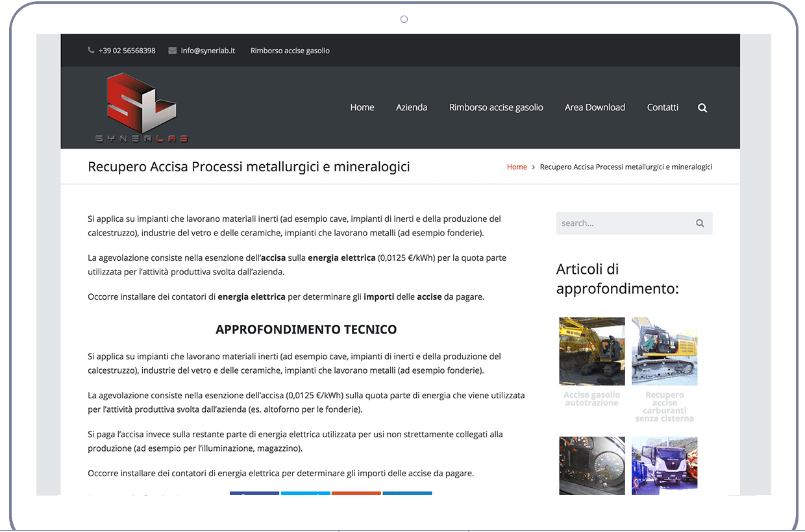Image resolution: width=805 pixels, height=532 pixels.
Task: Click the breadcrumb chevron separator after Home
Action: click(x=533, y=167)
